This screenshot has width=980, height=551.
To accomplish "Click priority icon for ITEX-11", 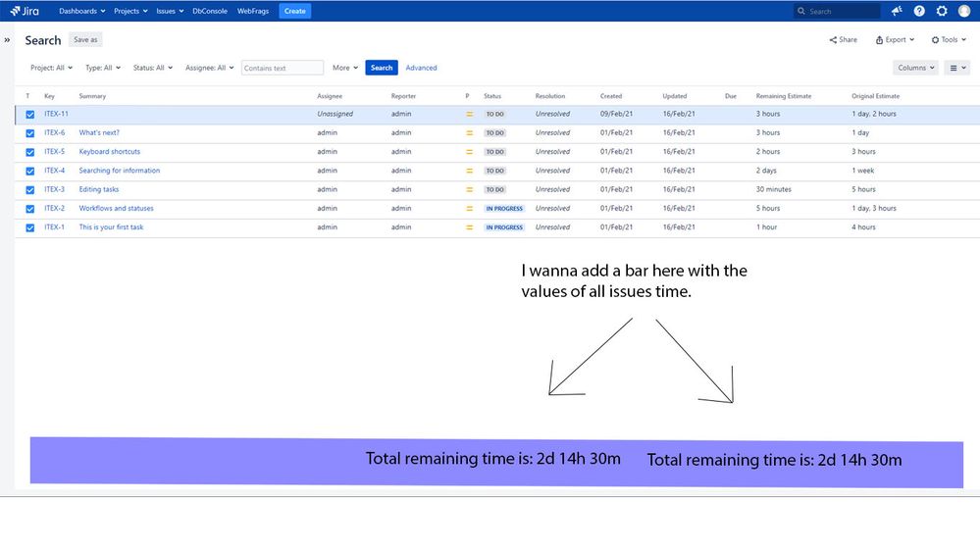I will pos(469,115).
